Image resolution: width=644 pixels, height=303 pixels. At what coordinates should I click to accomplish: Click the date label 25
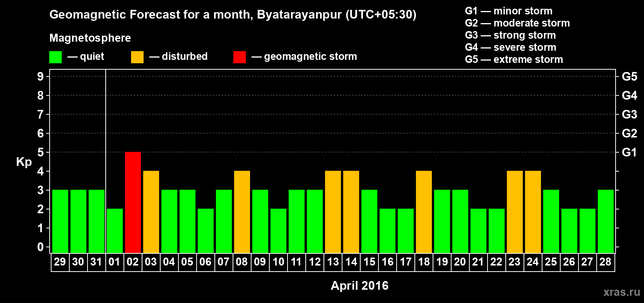click(x=551, y=262)
